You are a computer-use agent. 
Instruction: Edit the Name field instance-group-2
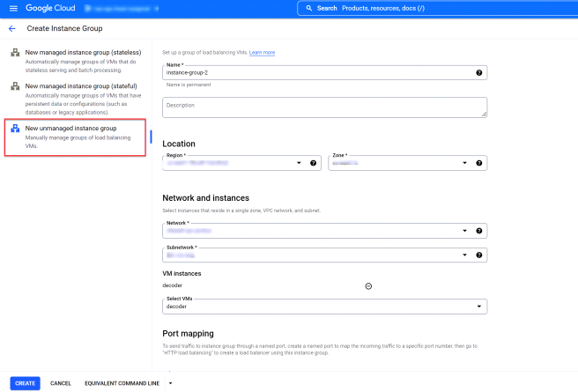(325, 72)
